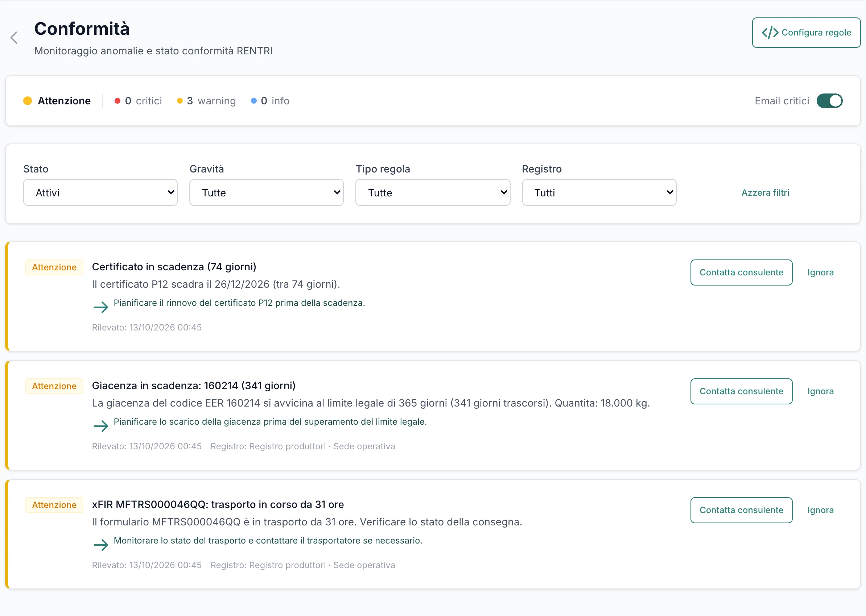The width and height of the screenshot is (866, 616).
Task: Contact consultant for the expiring certificate alert
Action: coord(741,272)
